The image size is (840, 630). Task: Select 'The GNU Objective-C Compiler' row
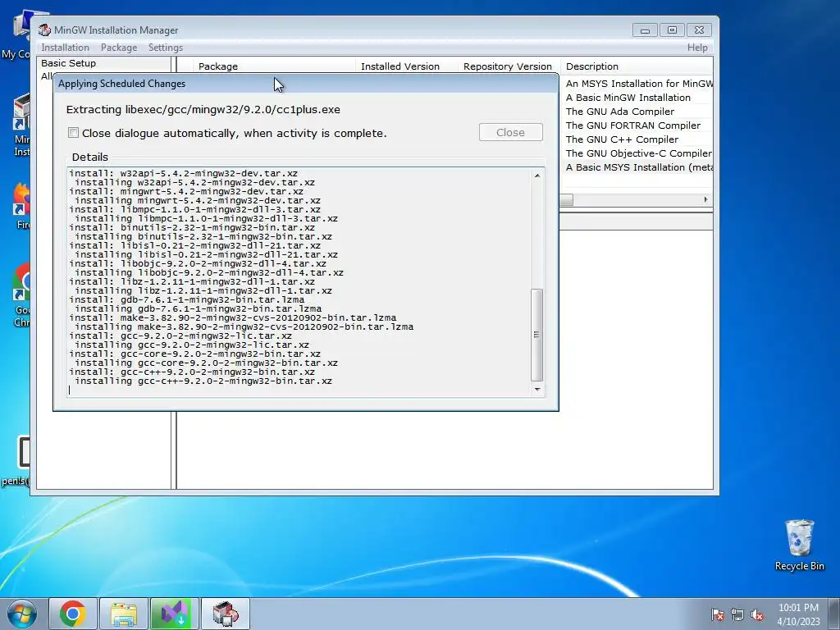[638, 153]
